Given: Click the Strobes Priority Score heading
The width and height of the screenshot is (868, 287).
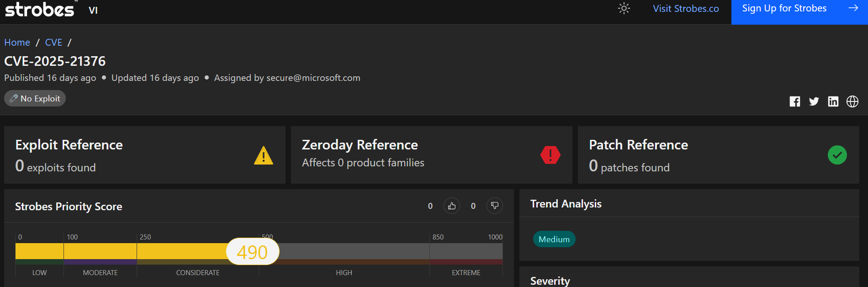Looking at the screenshot, I should point(69,207).
